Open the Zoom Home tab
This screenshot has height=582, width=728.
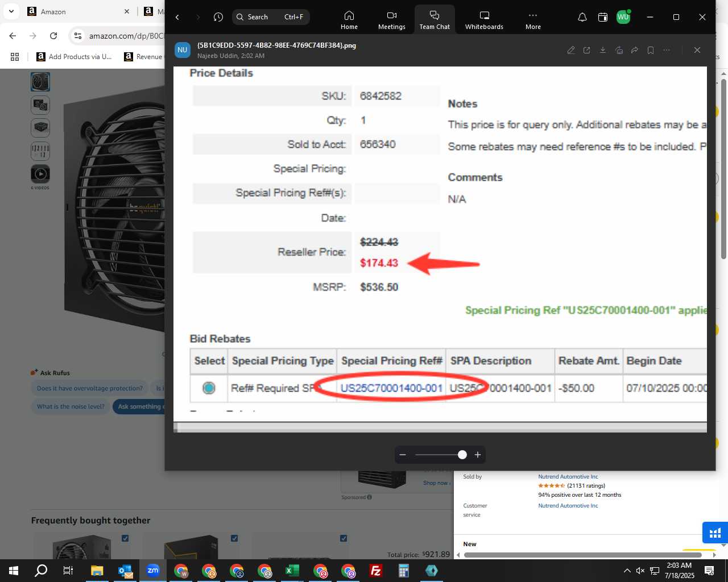tap(349, 20)
